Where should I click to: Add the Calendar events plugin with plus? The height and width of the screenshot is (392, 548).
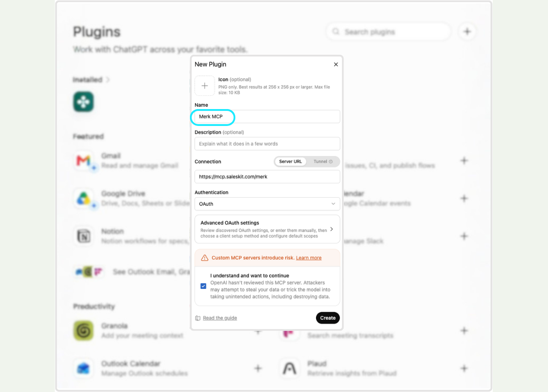(464, 199)
